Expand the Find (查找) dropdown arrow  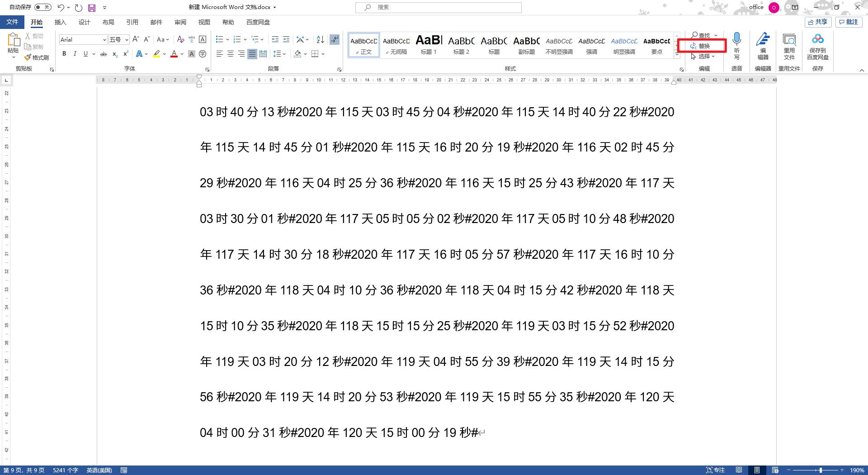[716, 35]
